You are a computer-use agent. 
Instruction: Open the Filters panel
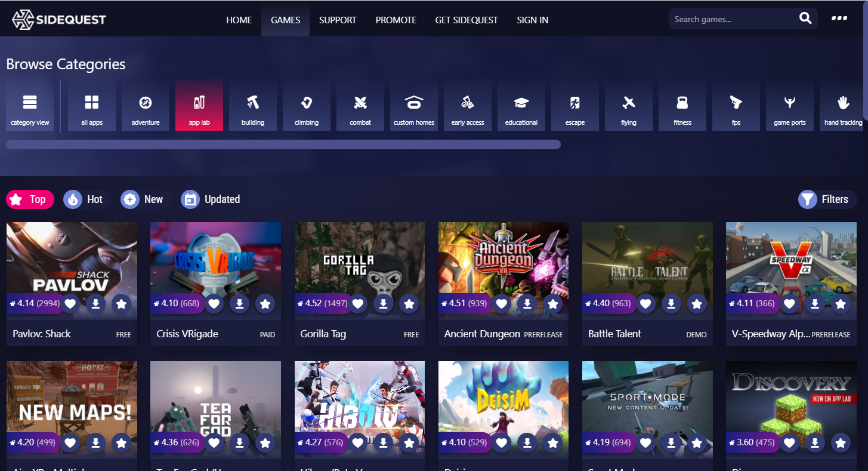[827, 199]
